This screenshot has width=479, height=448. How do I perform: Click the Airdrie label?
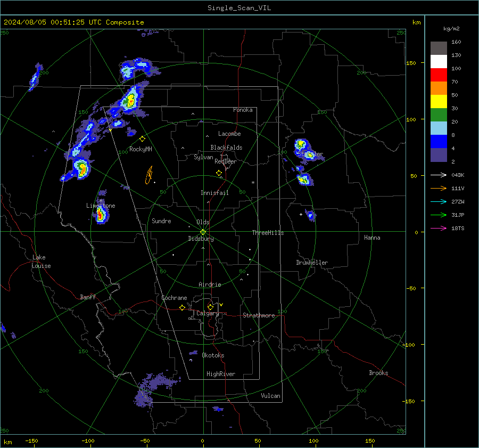210,284
